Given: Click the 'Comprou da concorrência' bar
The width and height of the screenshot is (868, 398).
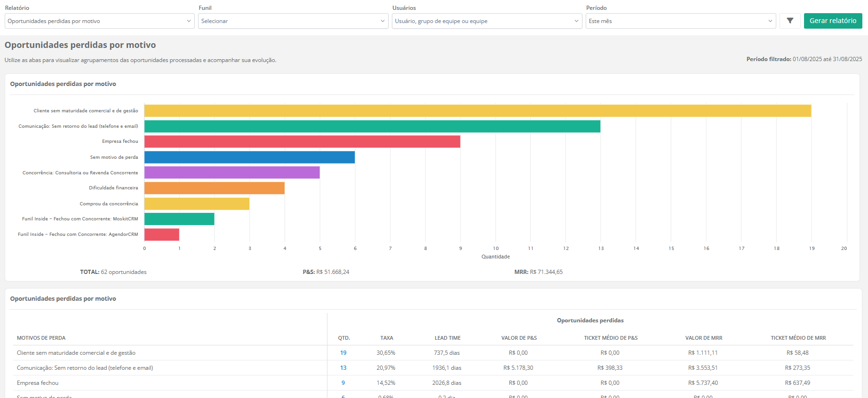Looking at the screenshot, I should pyautogui.click(x=197, y=204).
